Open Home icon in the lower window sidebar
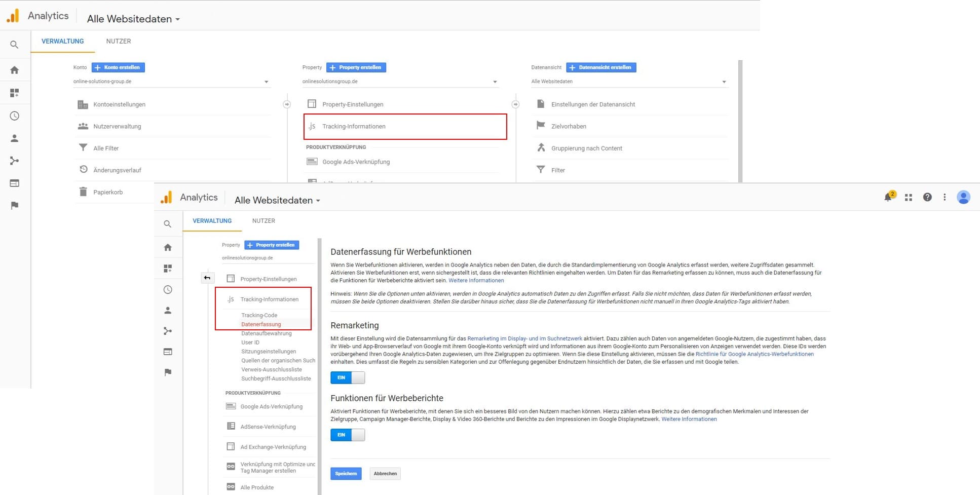The height and width of the screenshot is (495, 980). coord(168,247)
